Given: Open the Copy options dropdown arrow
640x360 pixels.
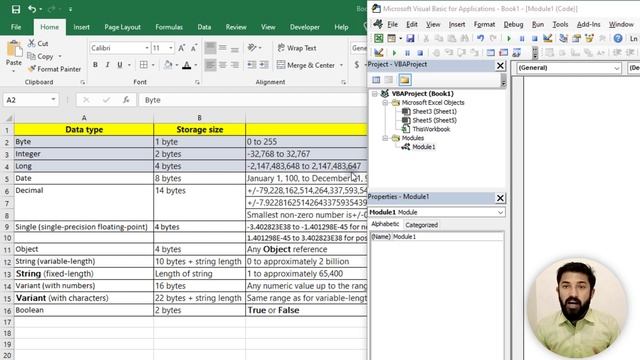Looking at the screenshot, I should click(x=60, y=56).
